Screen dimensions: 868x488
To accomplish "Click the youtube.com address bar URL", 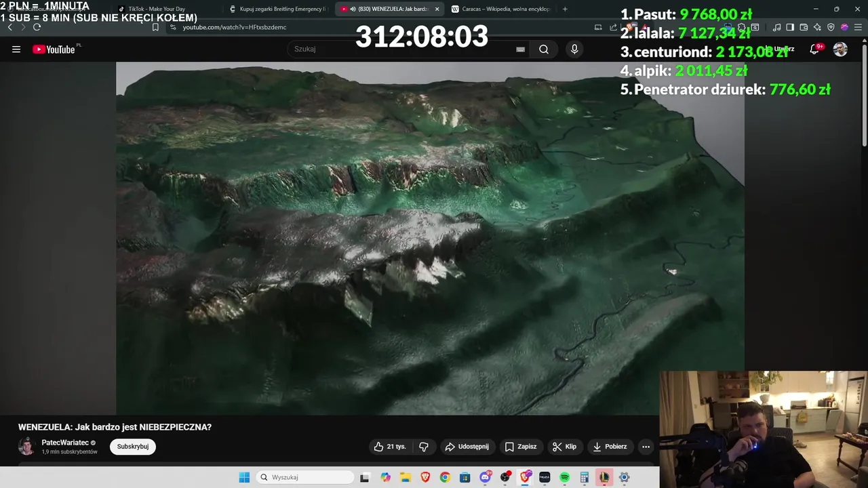I will pos(235,27).
